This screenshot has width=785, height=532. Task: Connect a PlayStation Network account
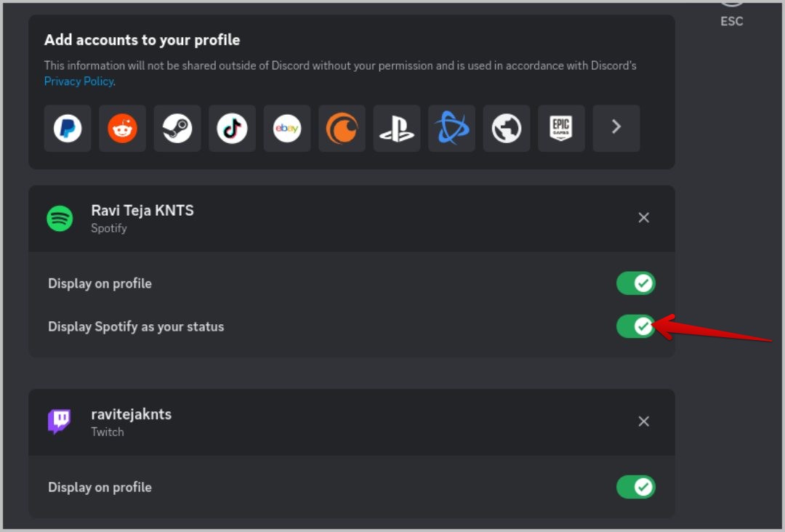[397, 129]
